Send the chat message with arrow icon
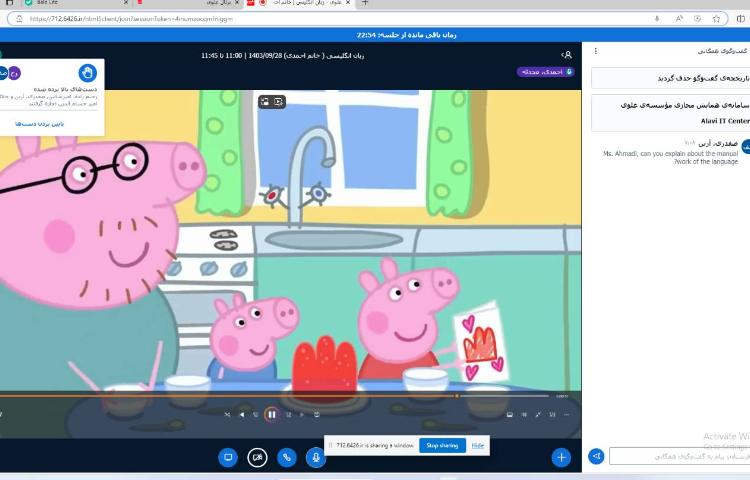Screen dimensions: 750x480 (x=596, y=456)
